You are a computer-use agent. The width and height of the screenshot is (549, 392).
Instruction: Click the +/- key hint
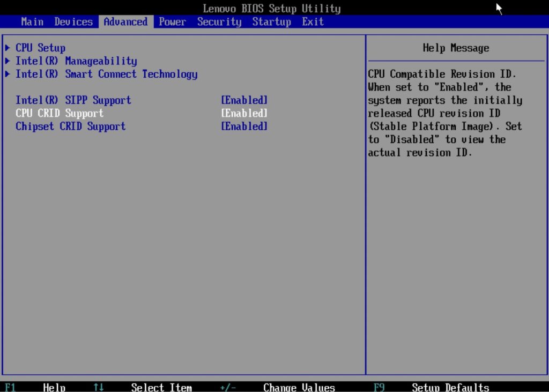pos(227,388)
